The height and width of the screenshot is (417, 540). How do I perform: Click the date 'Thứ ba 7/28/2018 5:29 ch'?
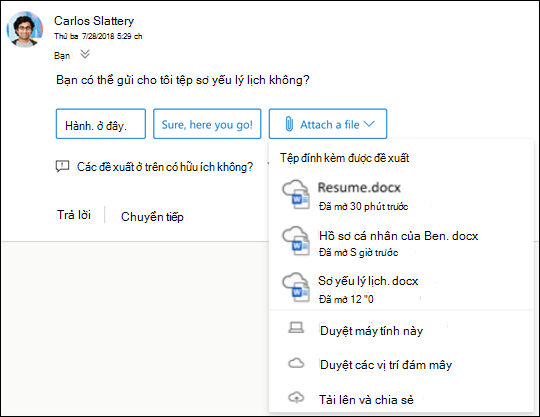pos(98,36)
